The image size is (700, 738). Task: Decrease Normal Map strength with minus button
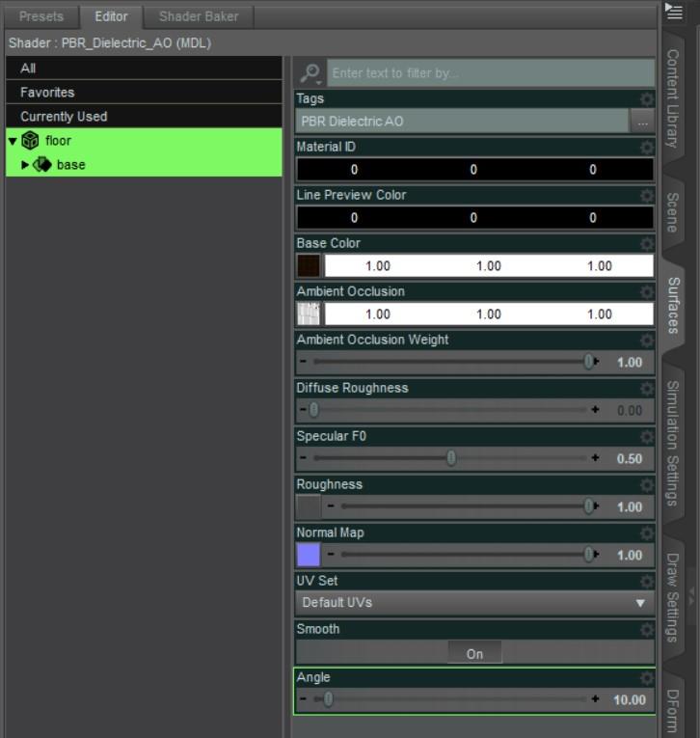click(331, 554)
